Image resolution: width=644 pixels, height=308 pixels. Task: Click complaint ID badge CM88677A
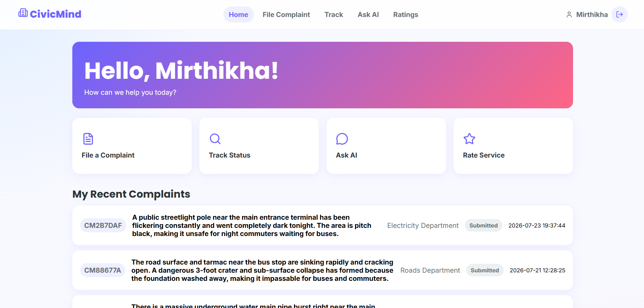point(103,270)
